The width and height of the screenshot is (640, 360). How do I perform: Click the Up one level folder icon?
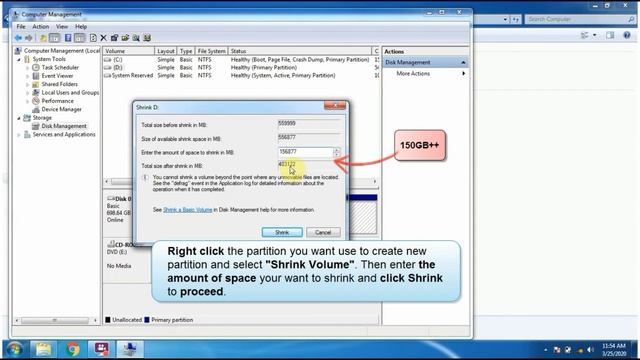43,38
